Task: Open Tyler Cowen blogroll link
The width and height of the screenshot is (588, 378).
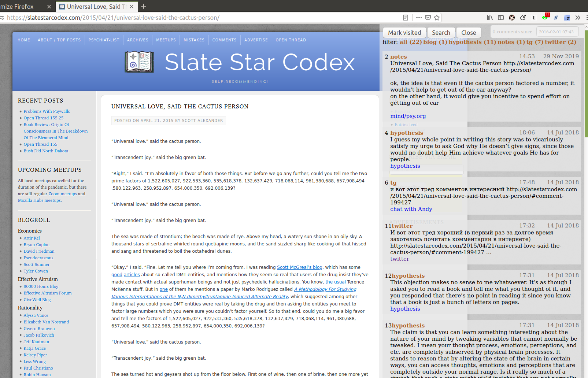Action: [36, 271]
